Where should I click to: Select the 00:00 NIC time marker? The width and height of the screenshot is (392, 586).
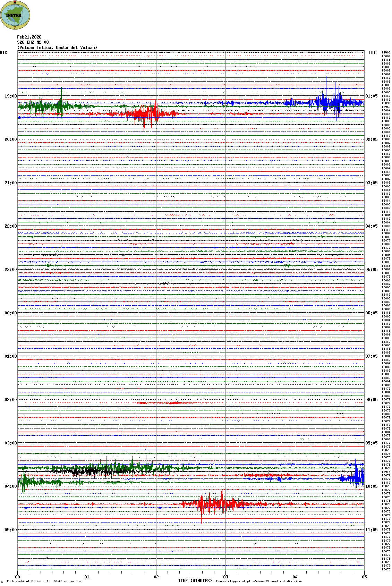[10, 313]
